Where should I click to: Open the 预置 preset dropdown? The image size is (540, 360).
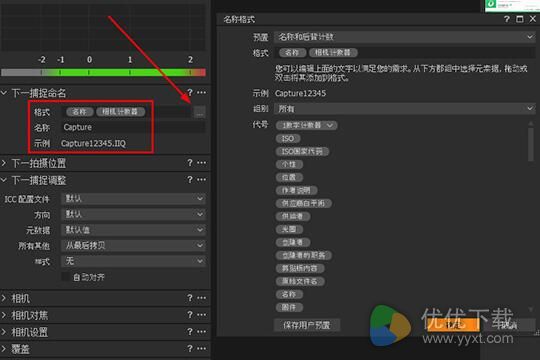coord(405,37)
